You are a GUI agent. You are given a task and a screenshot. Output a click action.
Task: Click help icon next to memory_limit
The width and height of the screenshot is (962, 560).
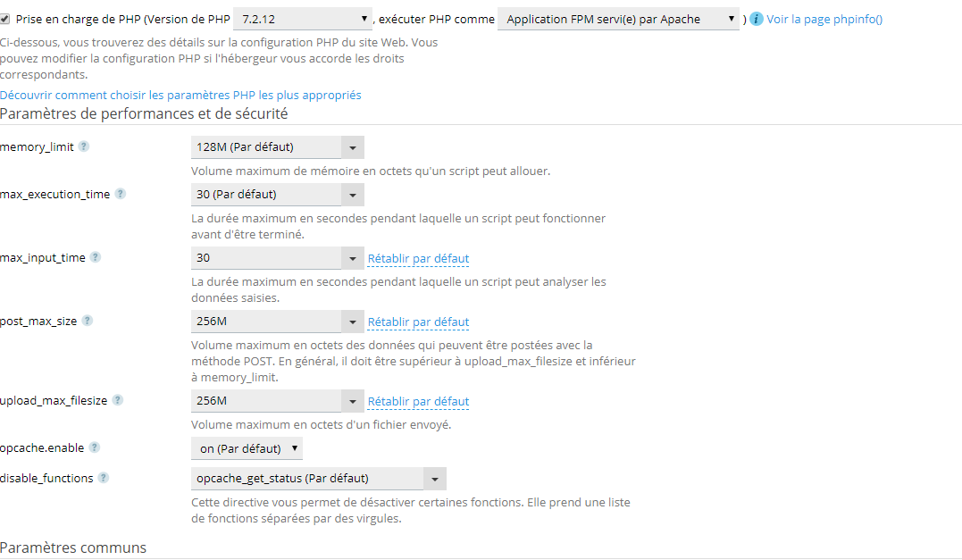coord(84,146)
